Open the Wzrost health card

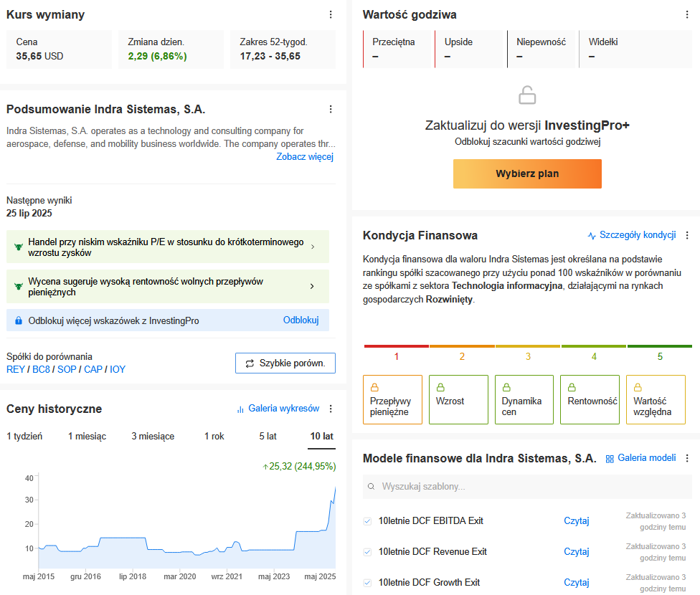click(458, 399)
